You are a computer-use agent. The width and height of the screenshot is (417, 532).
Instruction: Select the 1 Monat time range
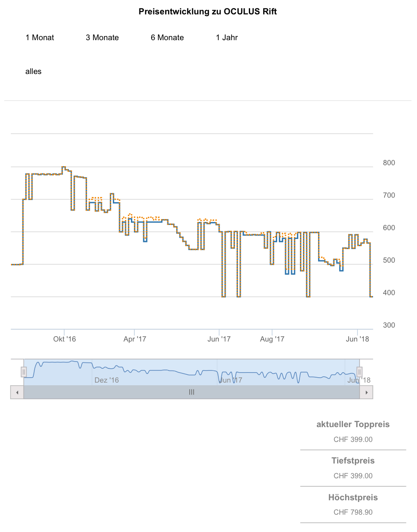pyautogui.click(x=40, y=38)
